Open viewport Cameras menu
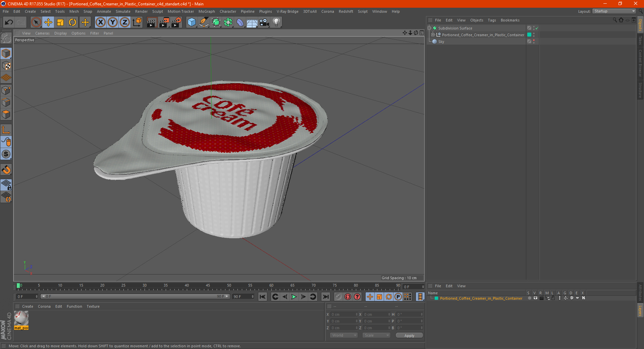Image resolution: width=644 pixels, height=349 pixels. pyautogui.click(x=42, y=33)
